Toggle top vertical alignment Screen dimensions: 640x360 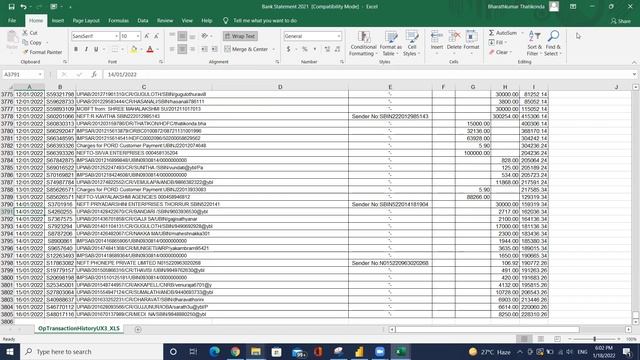(172, 36)
